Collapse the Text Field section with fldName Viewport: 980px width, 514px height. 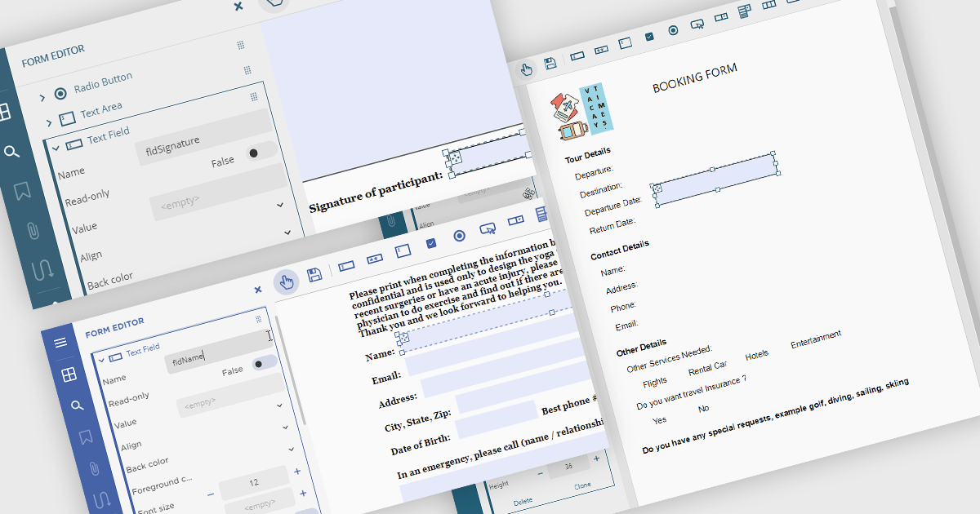[x=101, y=358]
